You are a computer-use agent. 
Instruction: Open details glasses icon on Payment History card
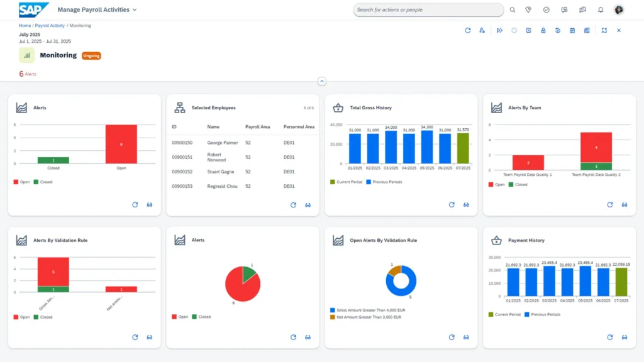[625, 337]
